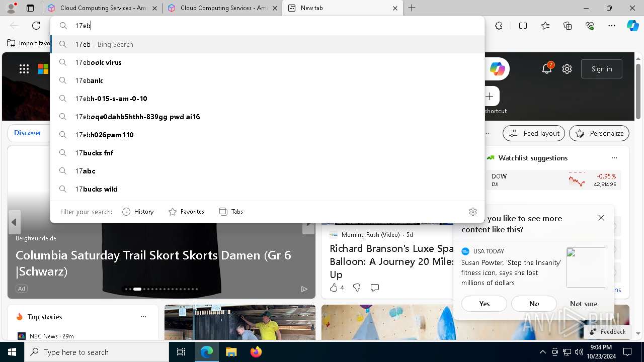Select suggestion 17bucks wiki
The width and height of the screenshot is (644, 362).
(267, 189)
